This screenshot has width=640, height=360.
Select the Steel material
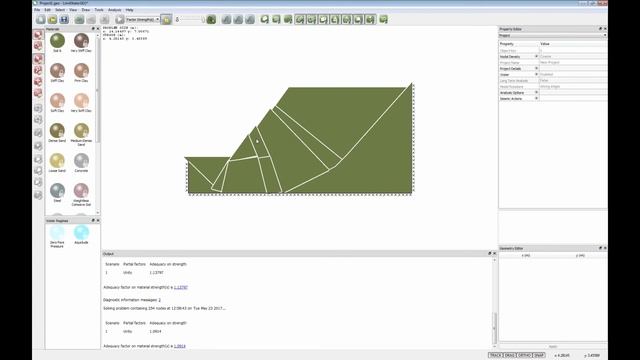coord(57,193)
